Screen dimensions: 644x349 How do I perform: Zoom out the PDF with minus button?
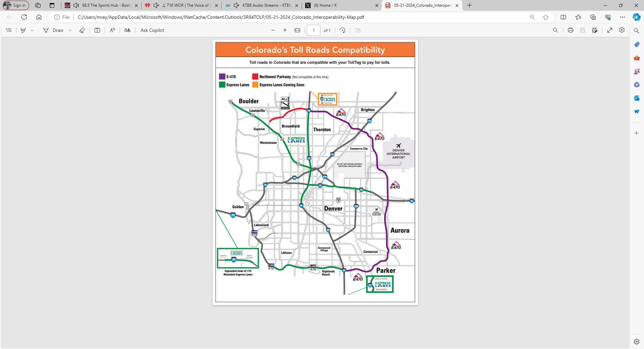[x=273, y=30]
